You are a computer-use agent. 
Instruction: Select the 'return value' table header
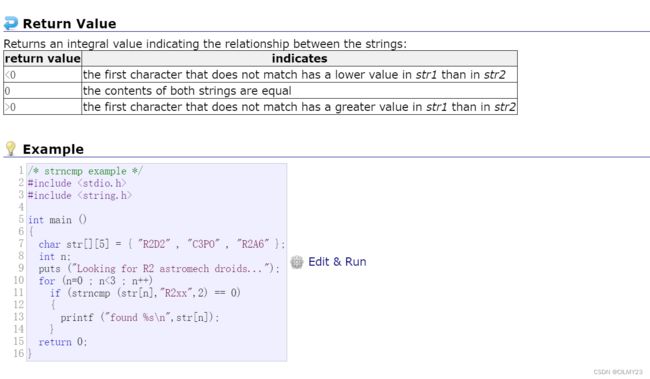click(x=43, y=58)
